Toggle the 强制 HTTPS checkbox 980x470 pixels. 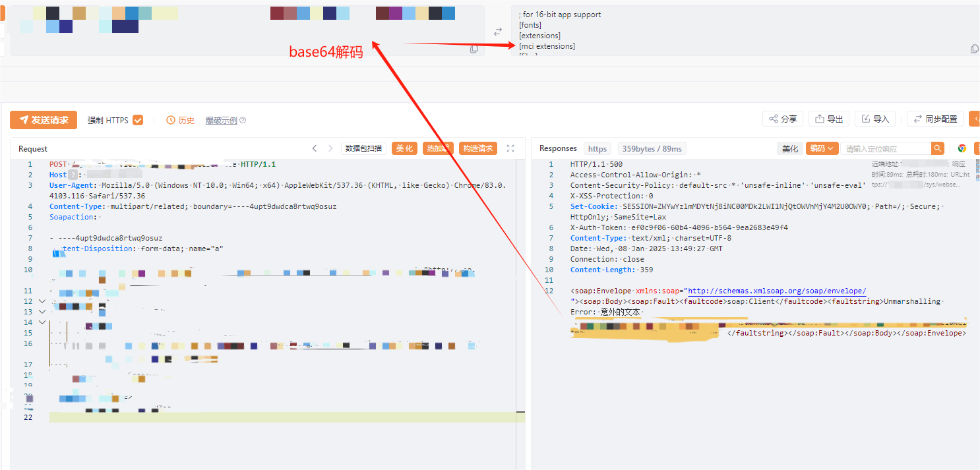[138, 120]
